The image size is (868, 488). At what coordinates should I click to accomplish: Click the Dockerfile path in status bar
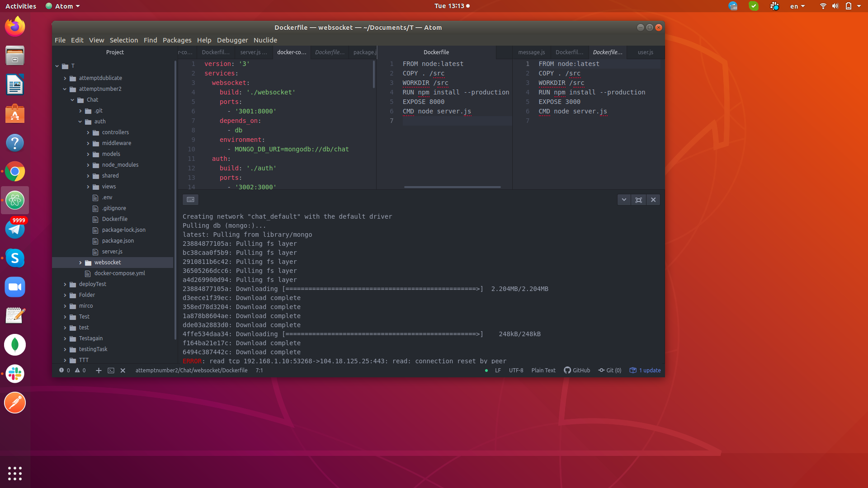(192, 371)
